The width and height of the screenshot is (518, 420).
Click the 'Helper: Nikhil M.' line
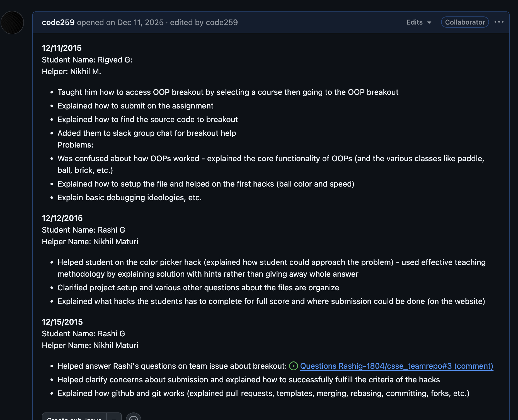pos(71,71)
